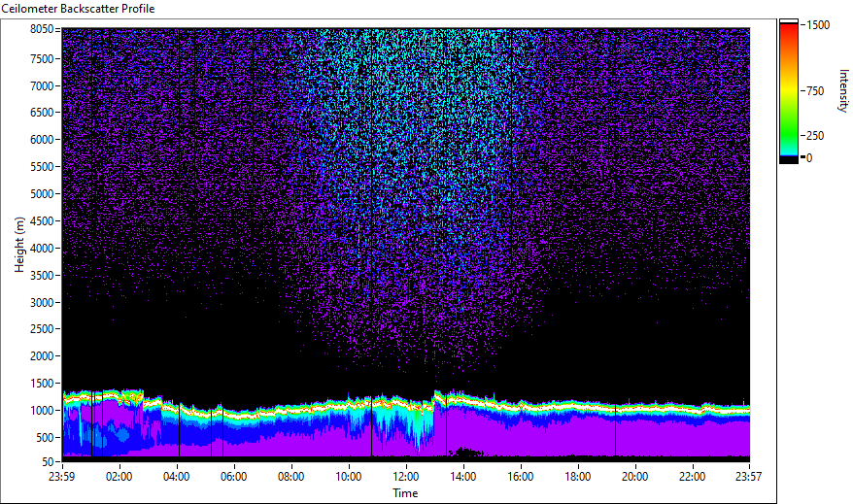The height and width of the screenshot is (504, 853).
Task: Select the 12:00 time axis label
Action: click(406, 477)
